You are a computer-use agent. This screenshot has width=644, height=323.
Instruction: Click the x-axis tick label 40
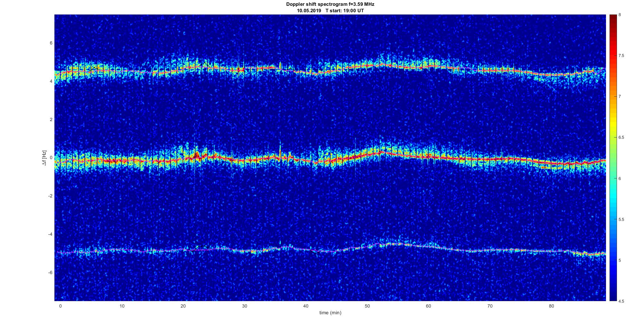(x=306, y=306)
